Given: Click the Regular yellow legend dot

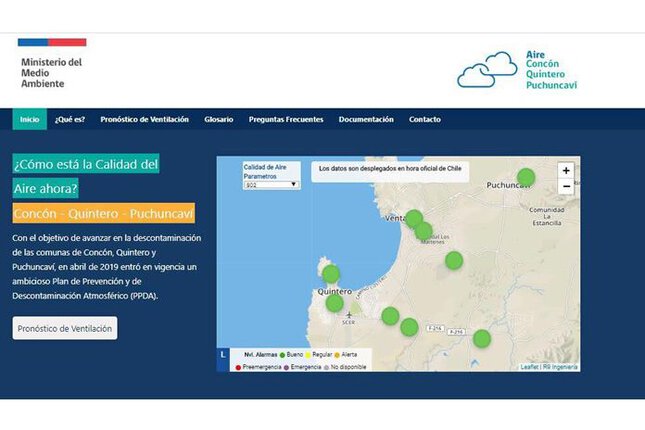Looking at the screenshot, I should (x=308, y=355).
